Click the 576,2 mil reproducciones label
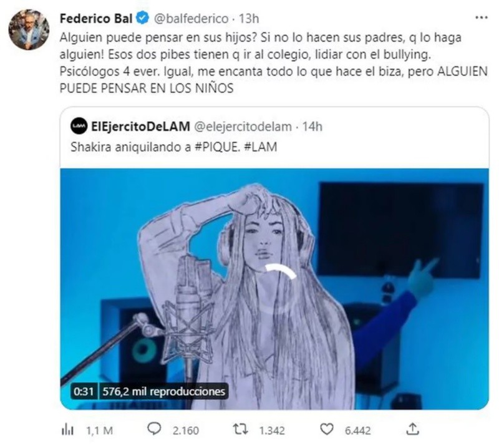The width and height of the screenshot is (499, 448). (163, 391)
